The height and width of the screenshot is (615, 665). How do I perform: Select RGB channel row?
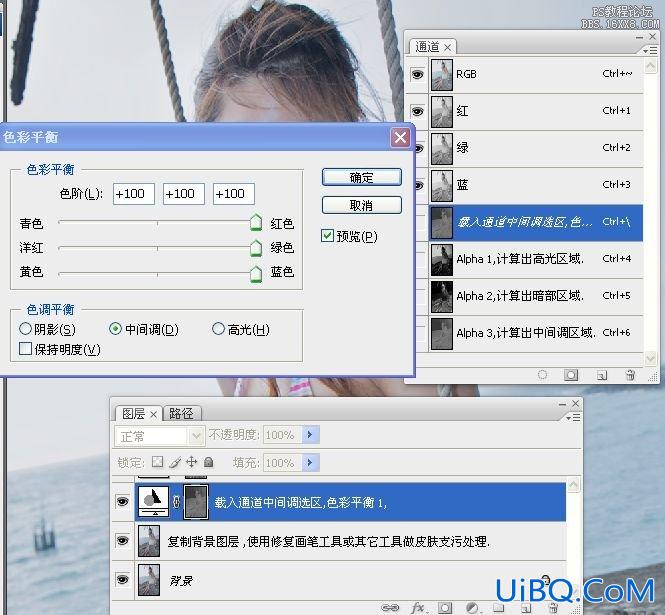tap(536, 75)
